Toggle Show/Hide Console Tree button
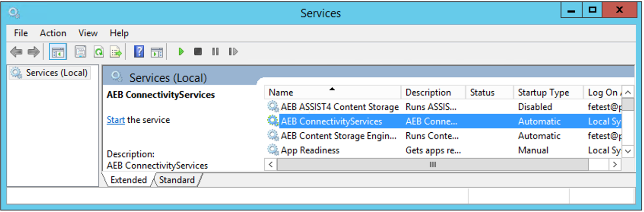Image resolution: width=644 pixels, height=212 pixels. (58, 52)
